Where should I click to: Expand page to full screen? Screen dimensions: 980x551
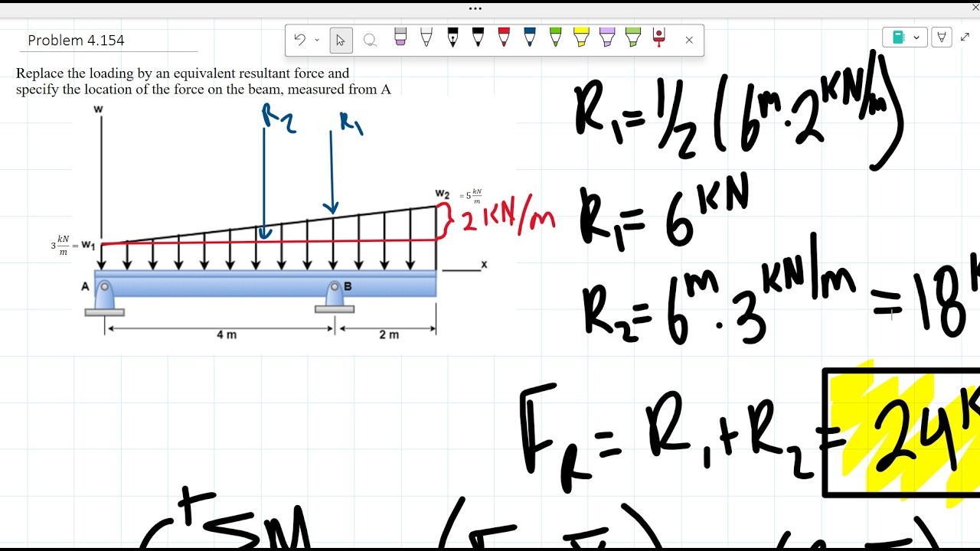coord(965,37)
